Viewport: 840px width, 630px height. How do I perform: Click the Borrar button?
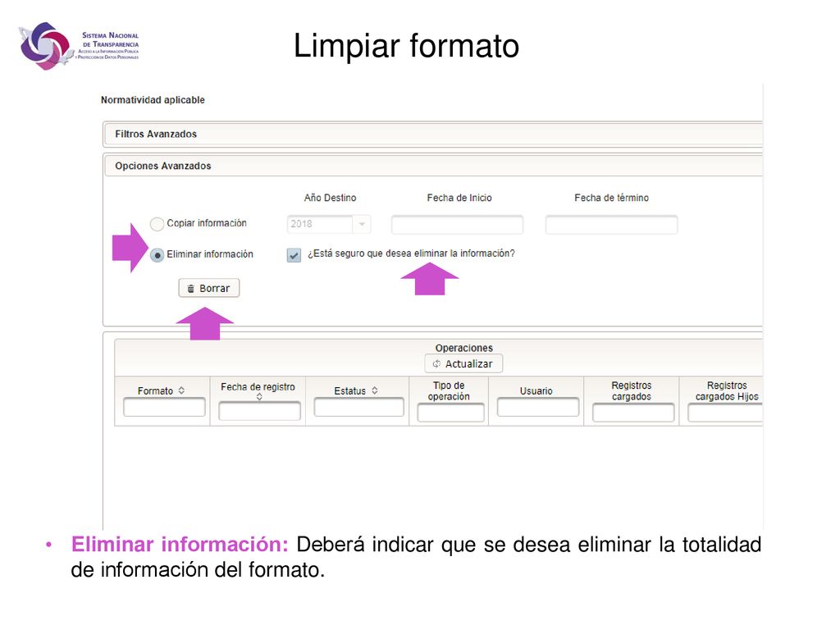[x=209, y=288]
